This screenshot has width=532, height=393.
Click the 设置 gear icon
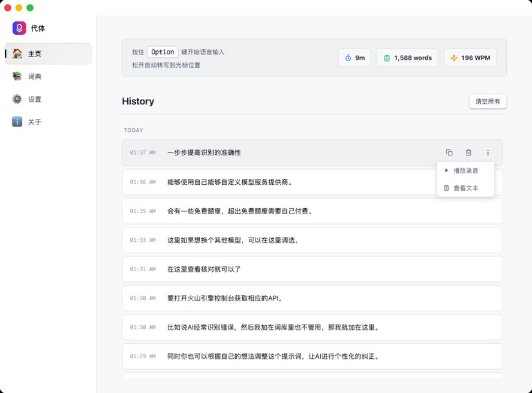(x=17, y=100)
